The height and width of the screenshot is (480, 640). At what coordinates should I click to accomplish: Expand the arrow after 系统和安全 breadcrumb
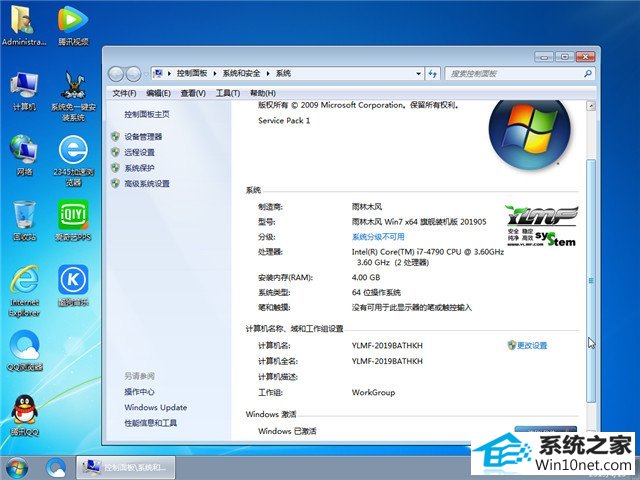click(268, 74)
